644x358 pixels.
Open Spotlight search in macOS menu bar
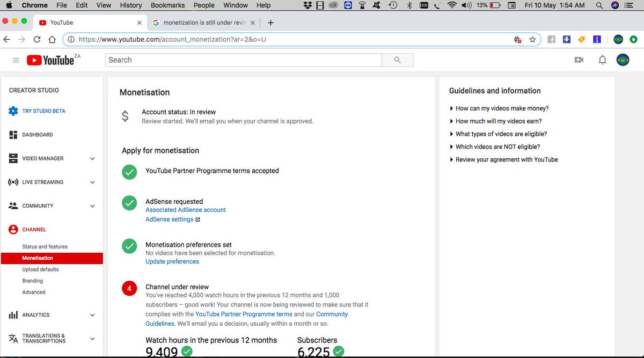599,5
